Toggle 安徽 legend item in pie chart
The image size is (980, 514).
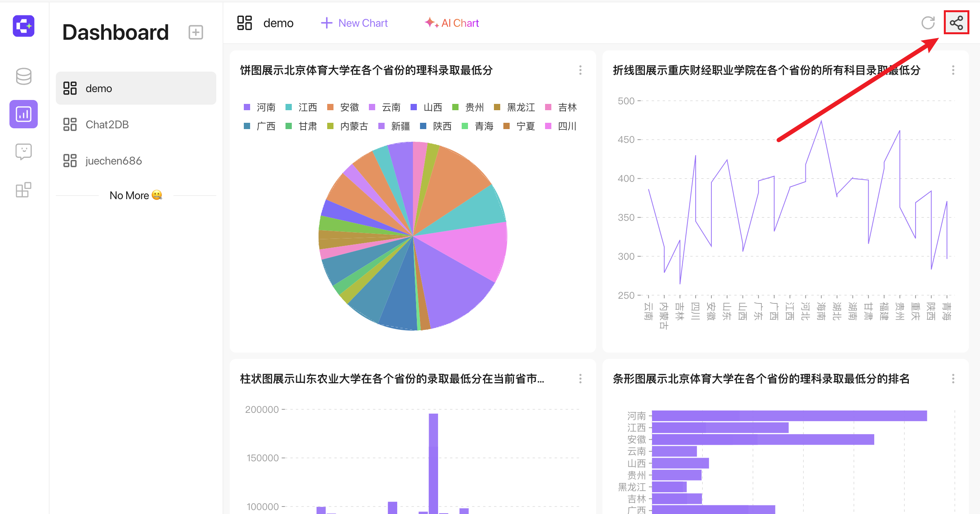pyautogui.click(x=343, y=107)
